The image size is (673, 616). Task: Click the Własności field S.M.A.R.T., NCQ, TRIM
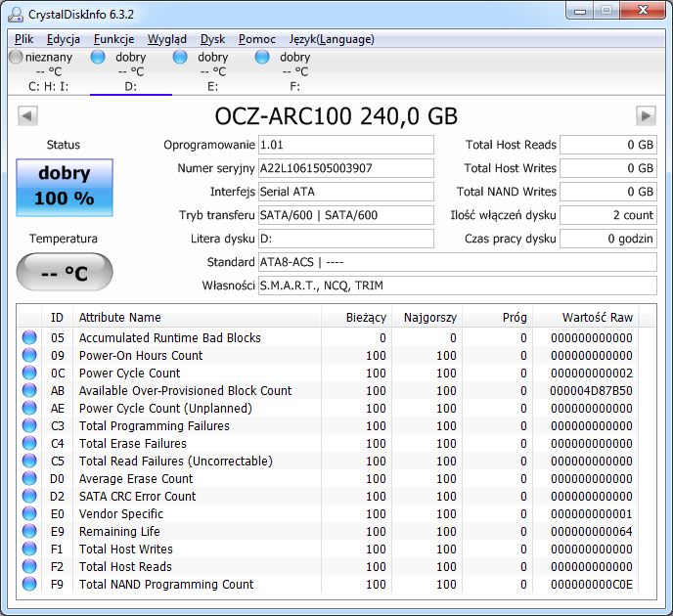tap(458, 286)
